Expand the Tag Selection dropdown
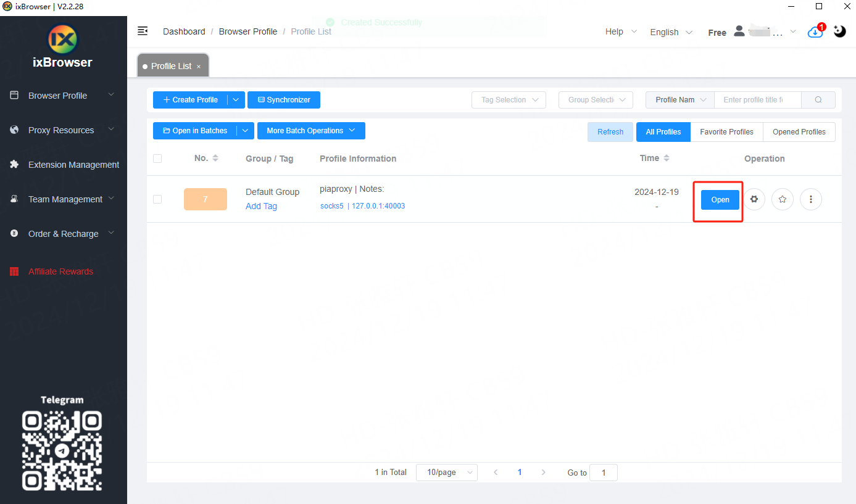The image size is (856, 504). (x=509, y=100)
